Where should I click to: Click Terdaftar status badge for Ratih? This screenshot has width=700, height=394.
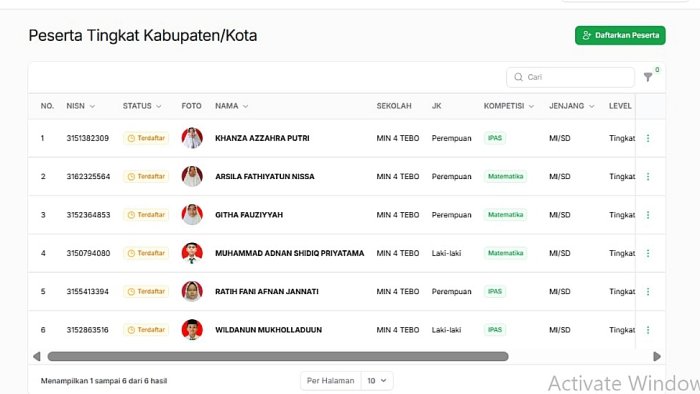[146, 292]
